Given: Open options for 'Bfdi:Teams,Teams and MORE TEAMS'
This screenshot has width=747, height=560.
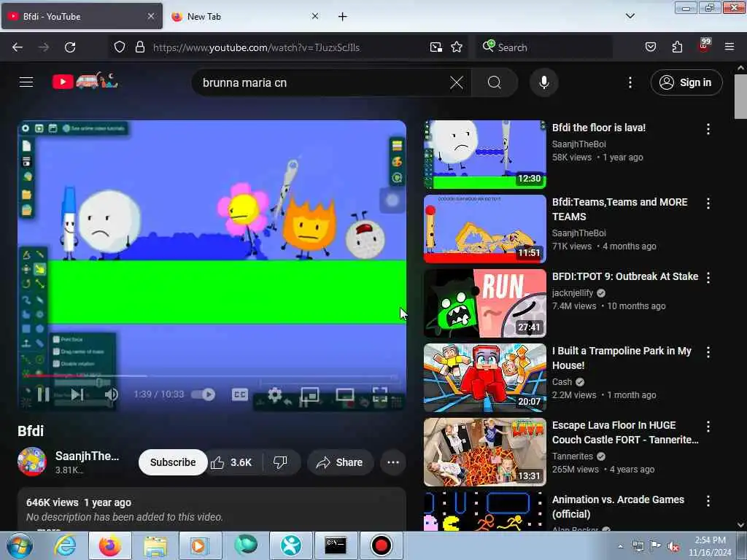Looking at the screenshot, I should [708, 203].
